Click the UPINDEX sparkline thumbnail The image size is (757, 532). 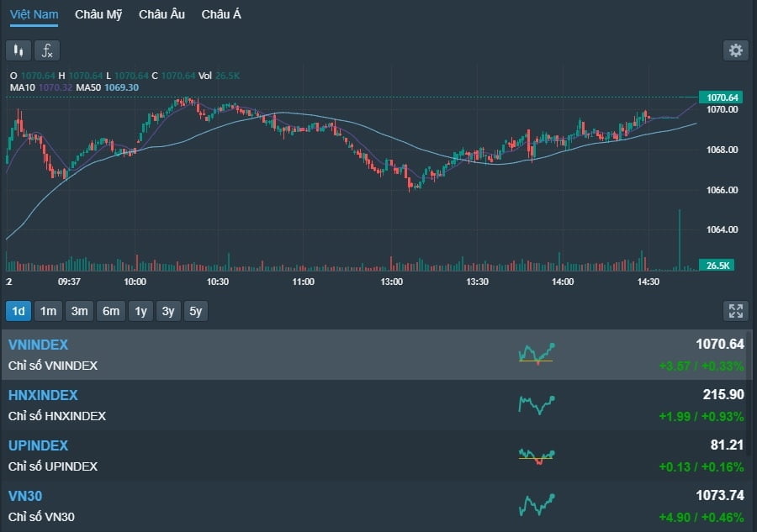[537, 456]
